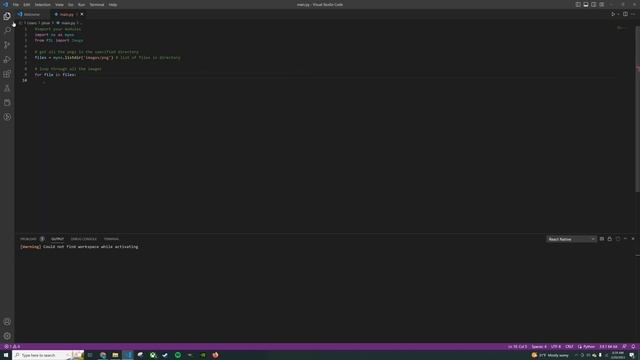The width and height of the screenshot is (640, 360).
Task: Select the Python interpreter version
Action: click(608, 347)
